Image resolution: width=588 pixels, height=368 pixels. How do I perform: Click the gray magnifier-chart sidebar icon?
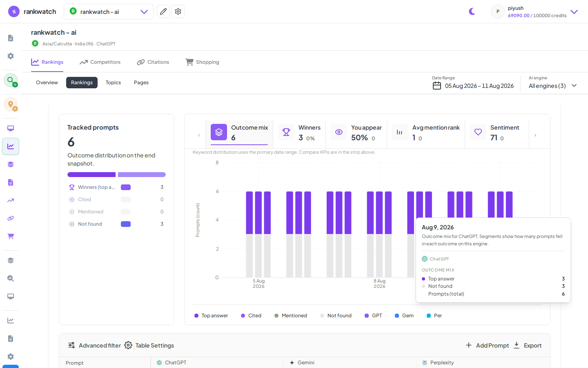(x=11, y=278)
